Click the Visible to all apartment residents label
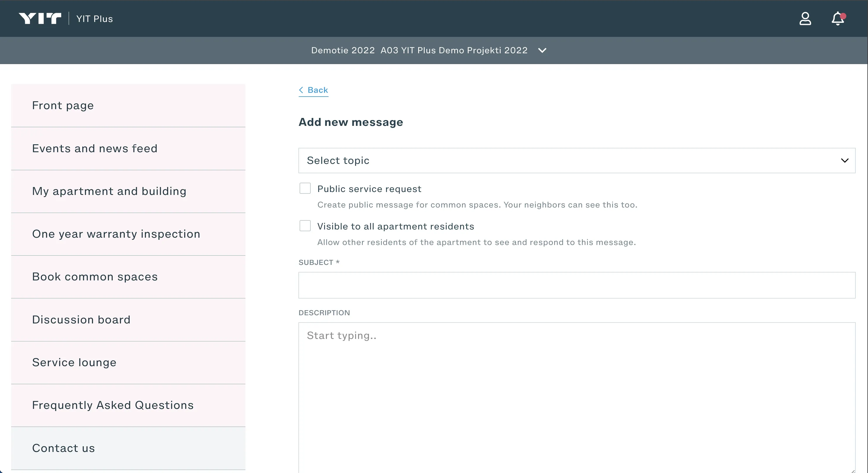 pyautogui.click(x=396, y=226)
